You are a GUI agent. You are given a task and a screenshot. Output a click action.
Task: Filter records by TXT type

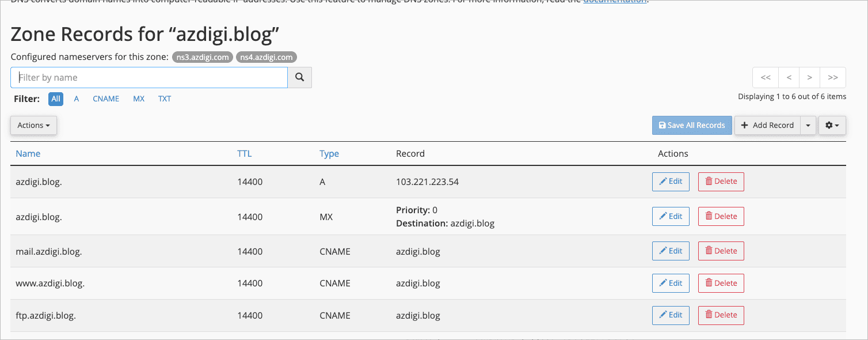[x=165, y=99]
